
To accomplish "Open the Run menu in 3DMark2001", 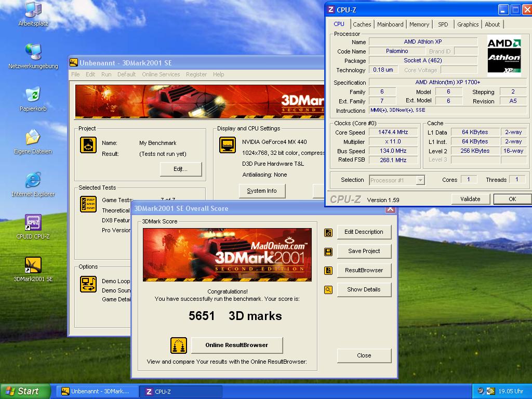I will (x=107, y=74).
